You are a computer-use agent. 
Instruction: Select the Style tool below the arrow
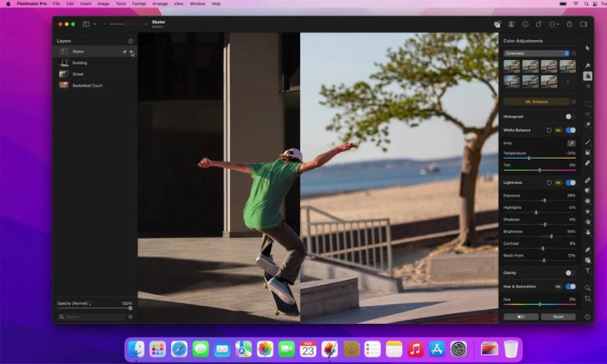pos(588,66)
